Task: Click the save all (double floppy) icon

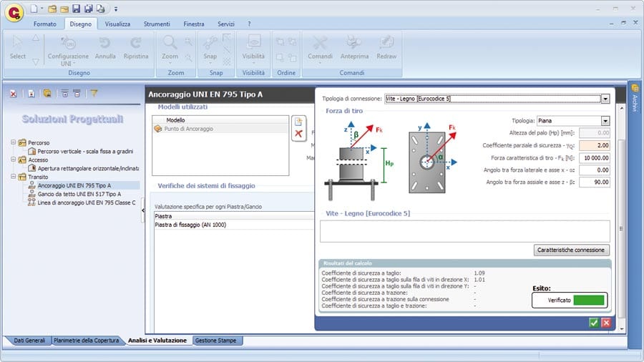Action: [88, 9]
